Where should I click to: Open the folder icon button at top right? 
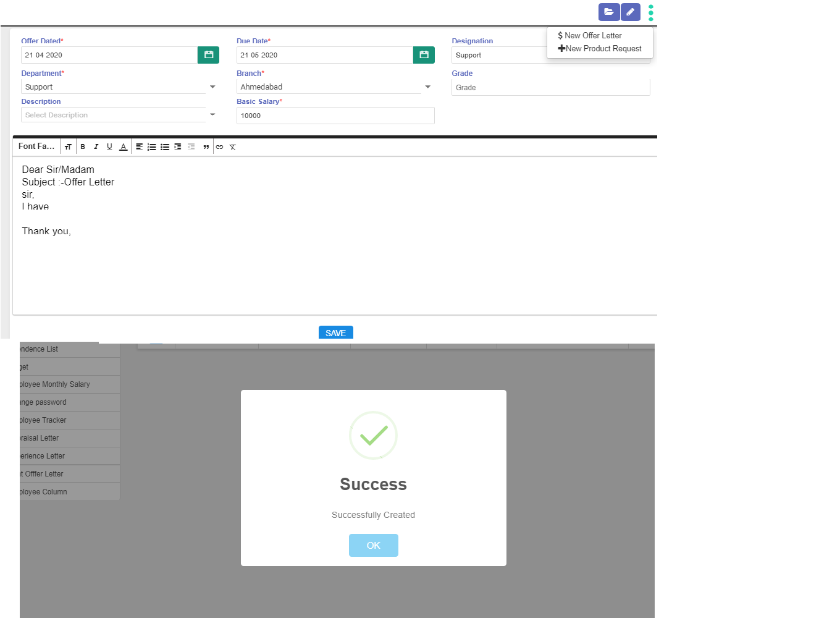[609, 12]
